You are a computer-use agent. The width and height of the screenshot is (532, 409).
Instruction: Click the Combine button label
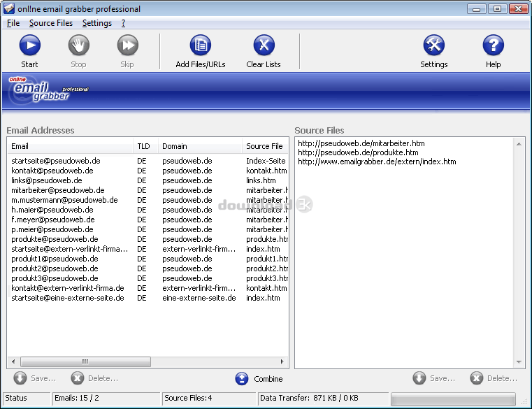tap(268, 379)
